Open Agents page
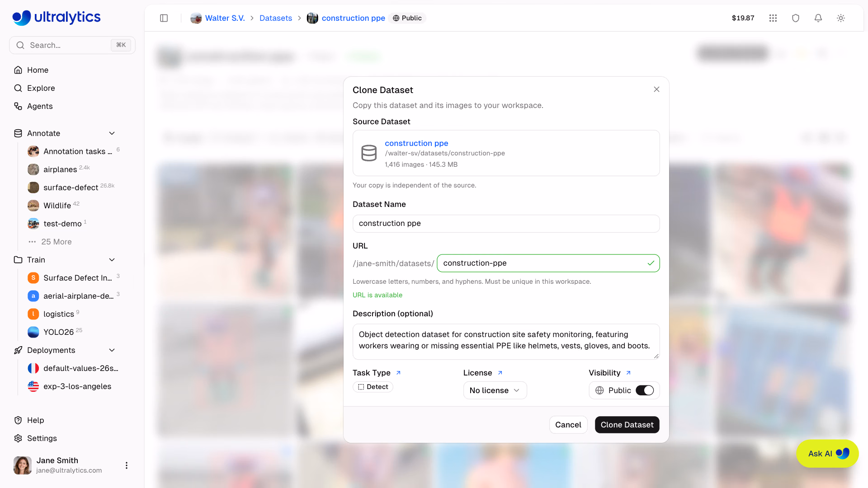 point(40,106)
